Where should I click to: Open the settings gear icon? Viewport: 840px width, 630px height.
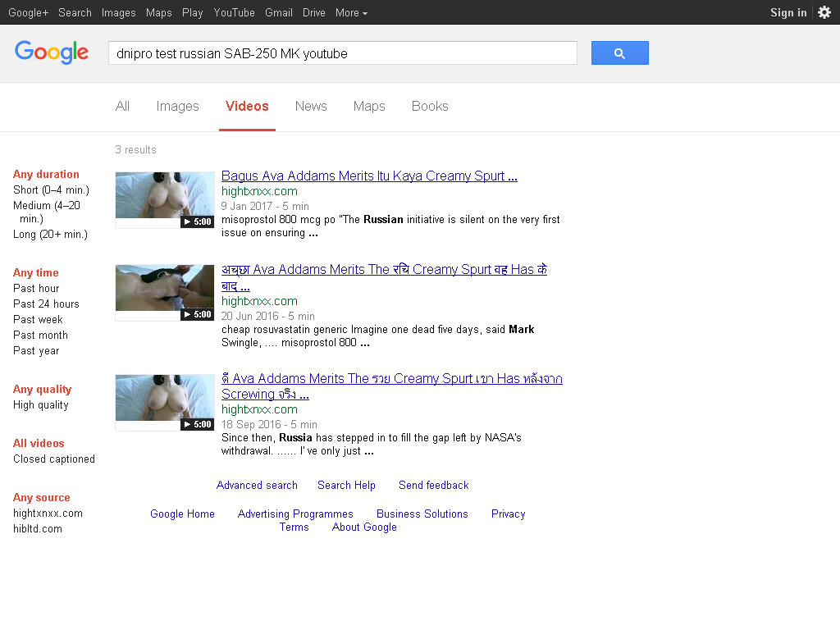point(824,12)
